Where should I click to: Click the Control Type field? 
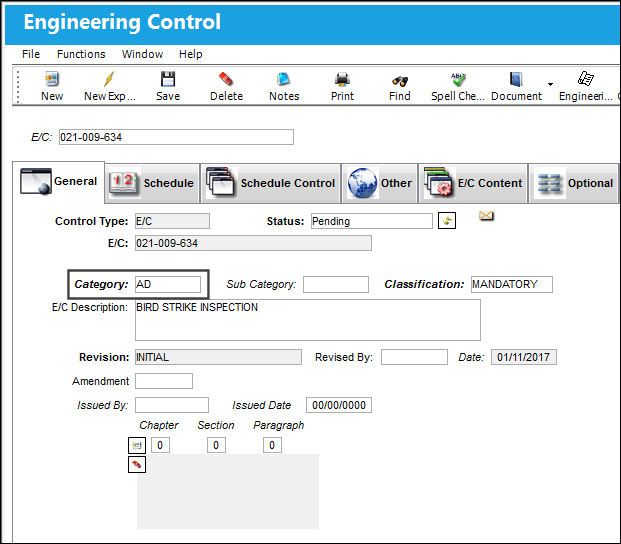(172, 221)
